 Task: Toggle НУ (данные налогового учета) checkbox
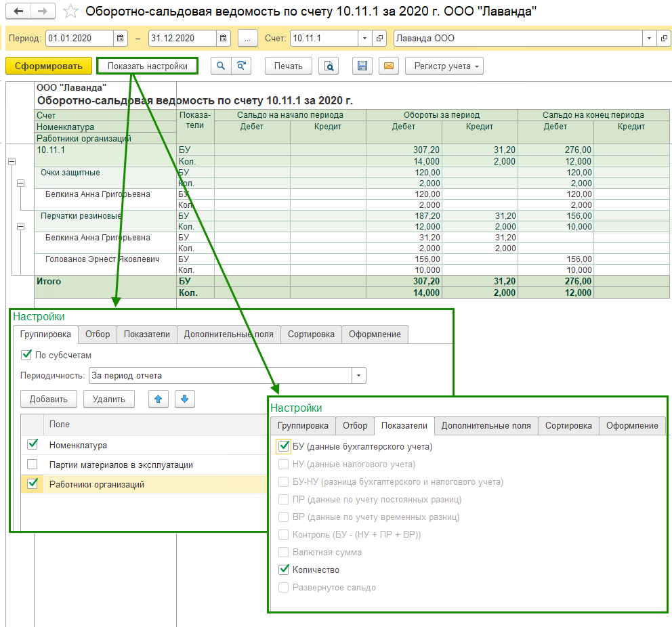click(x=283, y=464)
